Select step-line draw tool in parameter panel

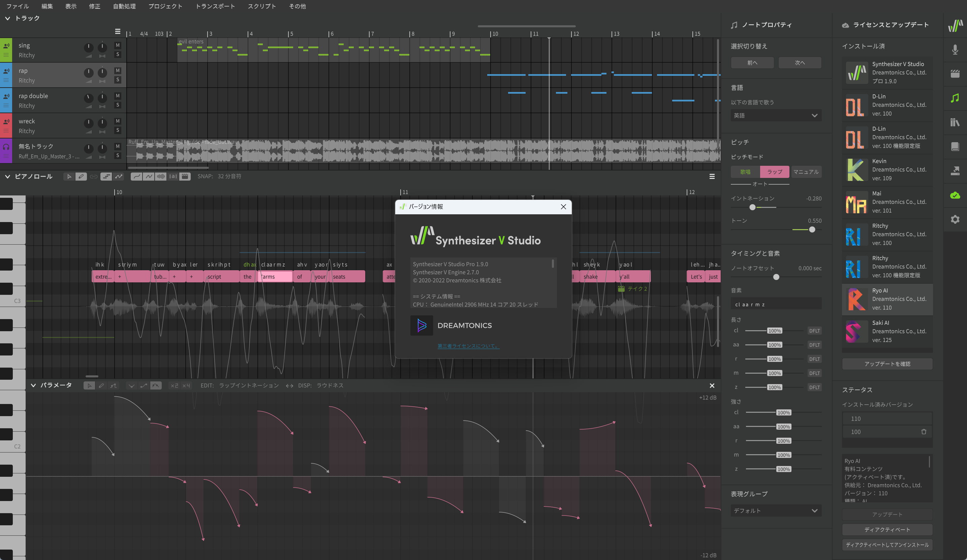(114, 385)
